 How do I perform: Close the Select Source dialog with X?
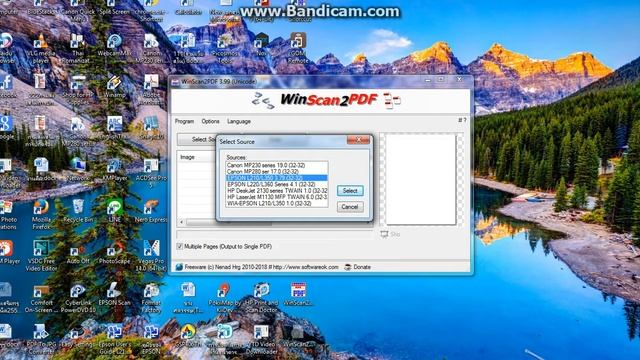(358, 140)
